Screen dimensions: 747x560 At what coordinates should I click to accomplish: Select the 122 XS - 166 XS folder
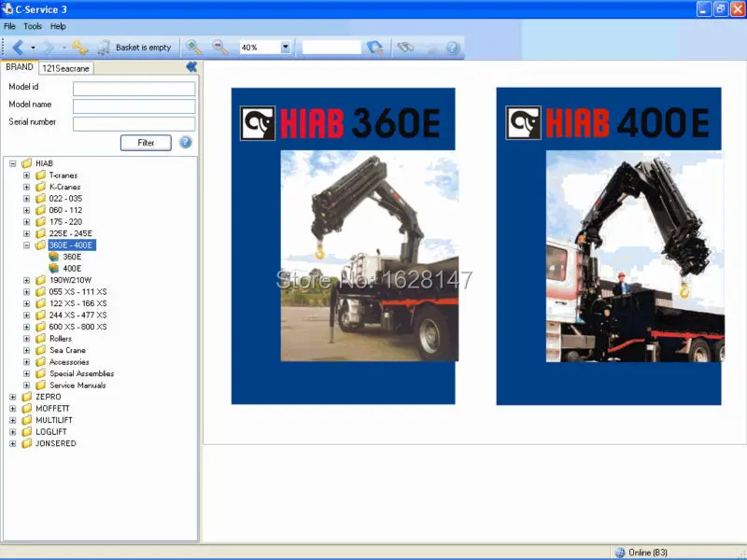tap(78, 303)
